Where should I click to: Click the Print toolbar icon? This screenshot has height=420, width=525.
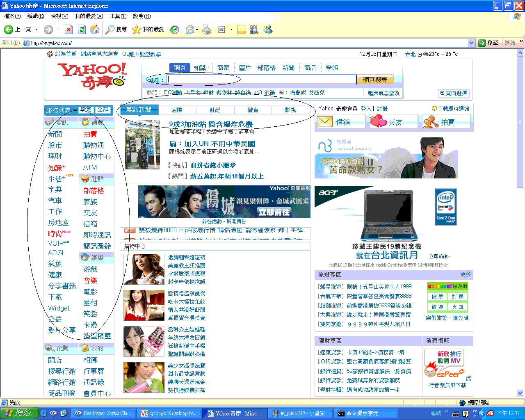pos(207,30)
